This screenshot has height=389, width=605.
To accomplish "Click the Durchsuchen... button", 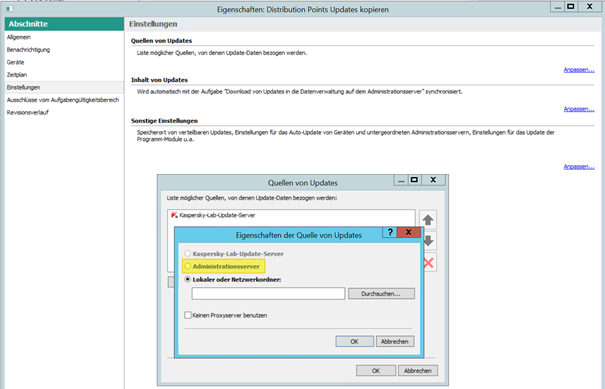I will point(381,294).
